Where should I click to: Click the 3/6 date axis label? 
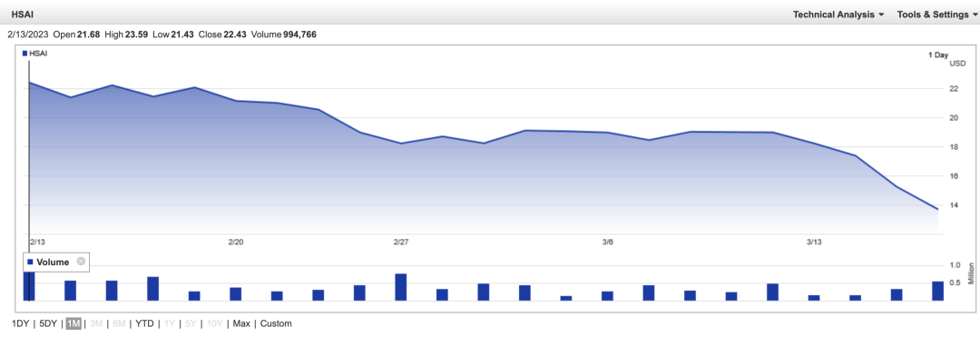607,242
